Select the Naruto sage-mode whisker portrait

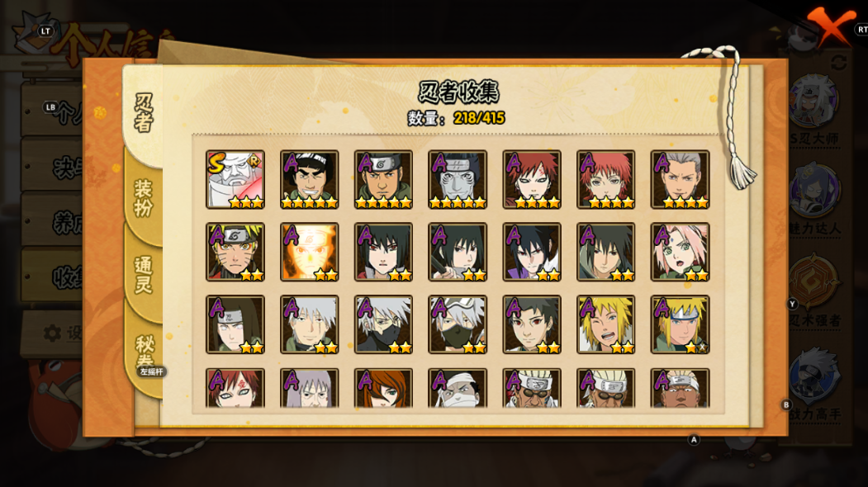click(x=235, y=252)
